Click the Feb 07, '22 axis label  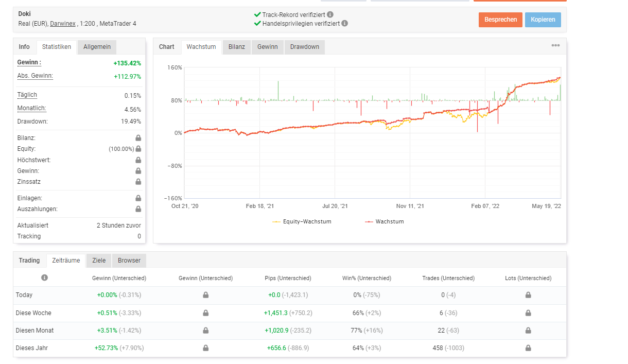pyautogui.click(x=486, y=206)
